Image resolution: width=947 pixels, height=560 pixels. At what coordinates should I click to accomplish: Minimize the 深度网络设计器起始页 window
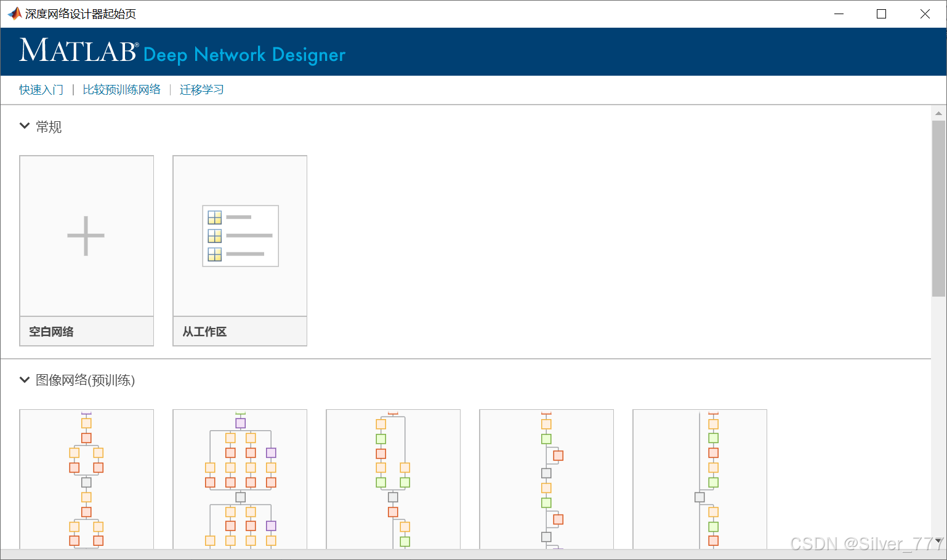pos(839,14)
